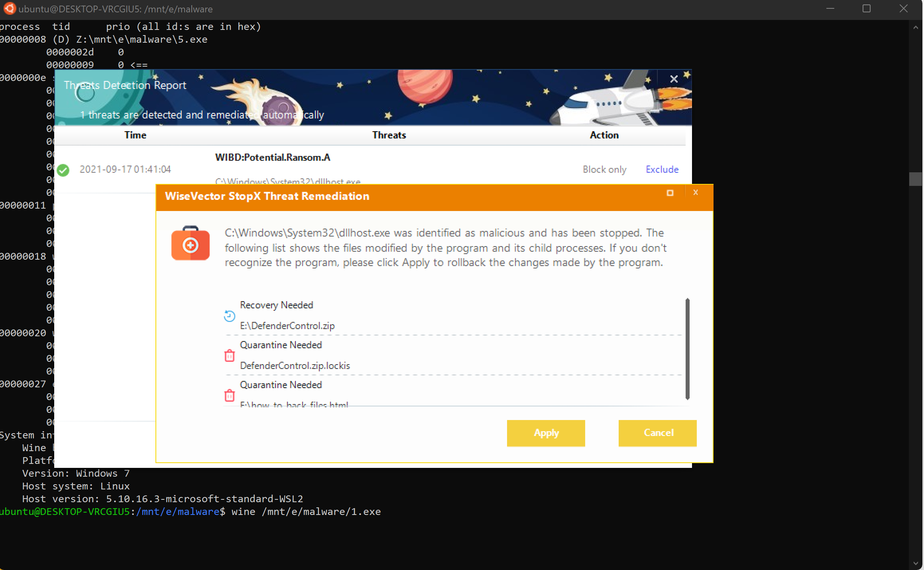This screenshot has width=924, height=570.
Task: Click terminal scrollbar down arrow
Action: [x=916, y=563]
